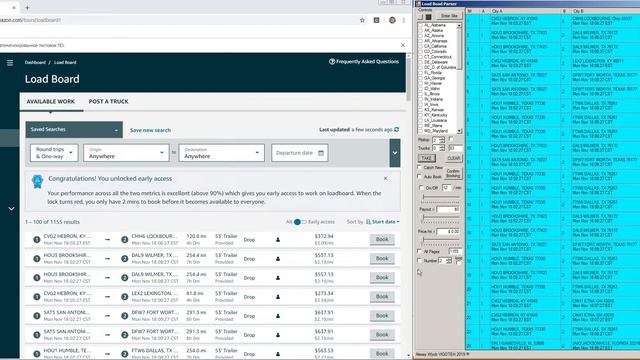The width and height of the screenshot is (640, 360).
Task: Click stop 1 marker of the CVG2 HEBRON to LOCKBOURNE load
Action: click(x=37, y=240)
